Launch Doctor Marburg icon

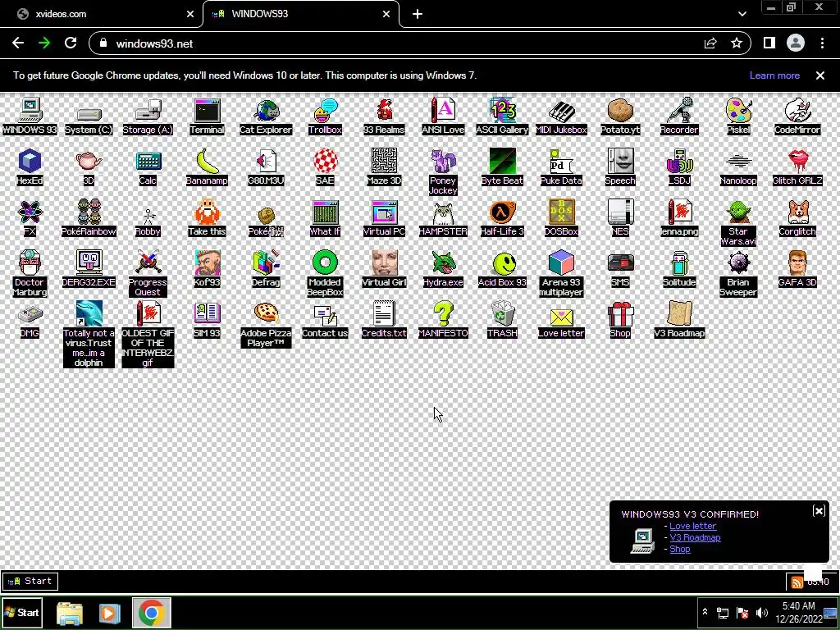tap(30, 273)
